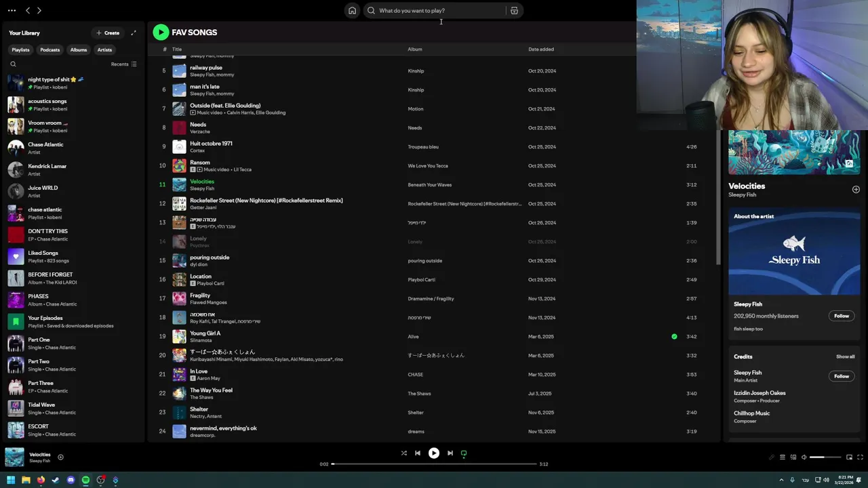Seek in the song progress bar
The image size is (868, 488).
click(434, 464)
